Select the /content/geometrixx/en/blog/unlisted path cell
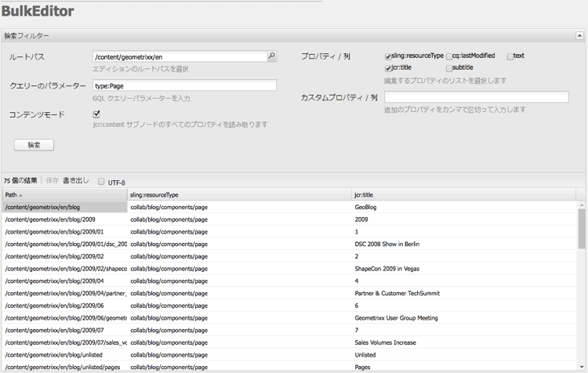 coord(65,355)
